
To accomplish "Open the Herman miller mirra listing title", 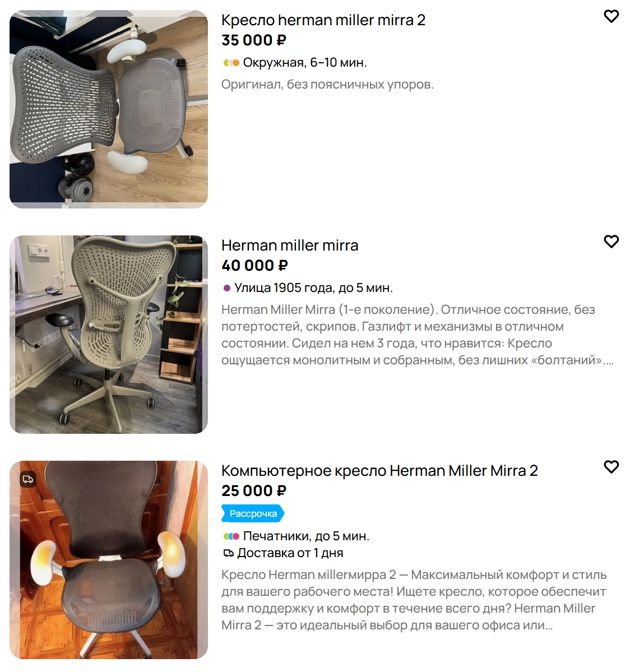I will click(x=290, y=245).
